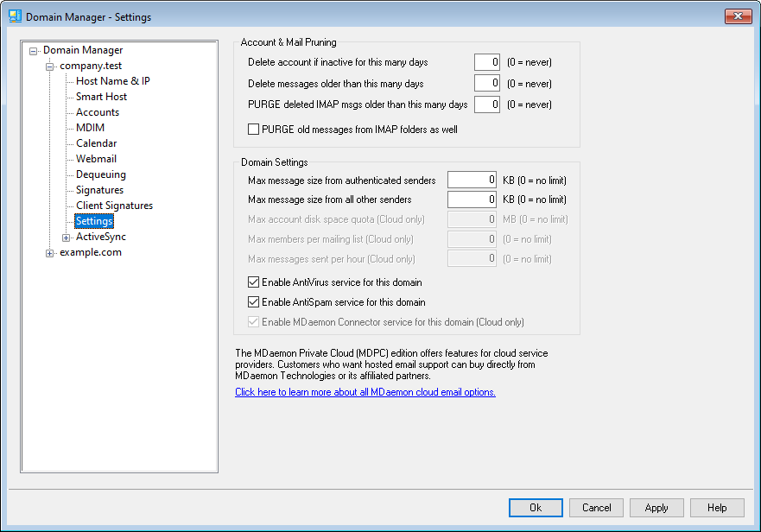Collapse the Domain Manager root node

[x=34, y=50]
